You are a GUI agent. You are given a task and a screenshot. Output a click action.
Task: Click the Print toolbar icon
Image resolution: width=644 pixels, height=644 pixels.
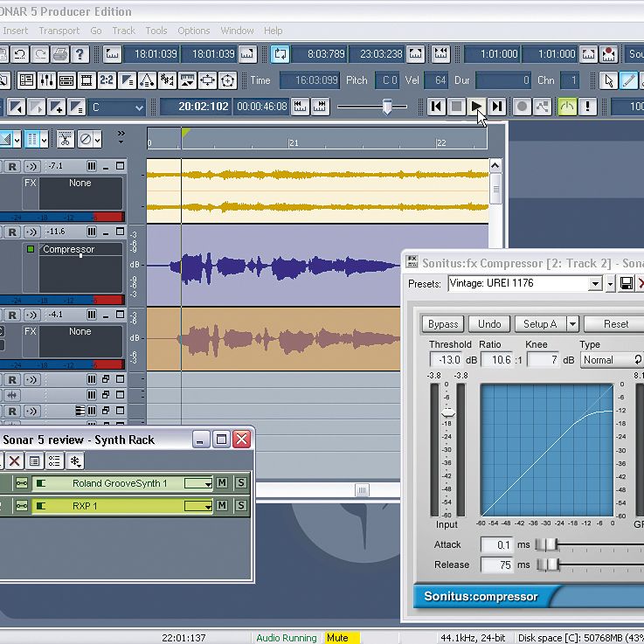[x=60, y=54]
